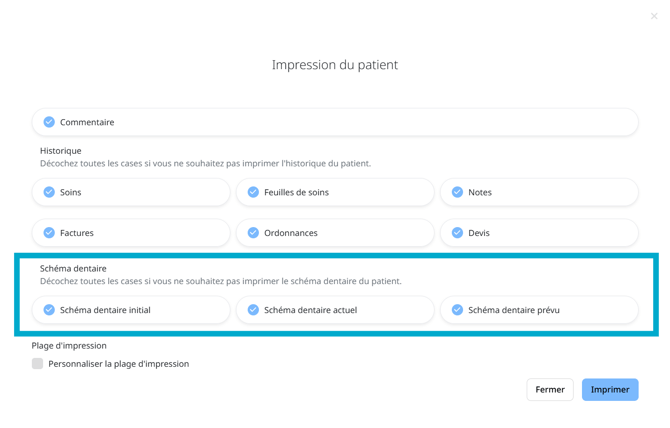Click the Schéma dentaire initial check icon
The width and height of the screenshot is (670, 428).
(49, 310)
